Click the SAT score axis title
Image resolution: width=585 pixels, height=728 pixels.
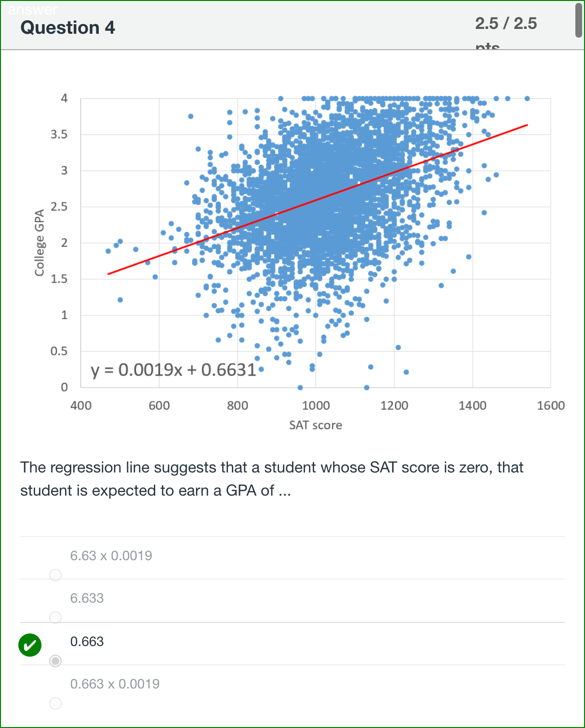click(x=316, y=425)
